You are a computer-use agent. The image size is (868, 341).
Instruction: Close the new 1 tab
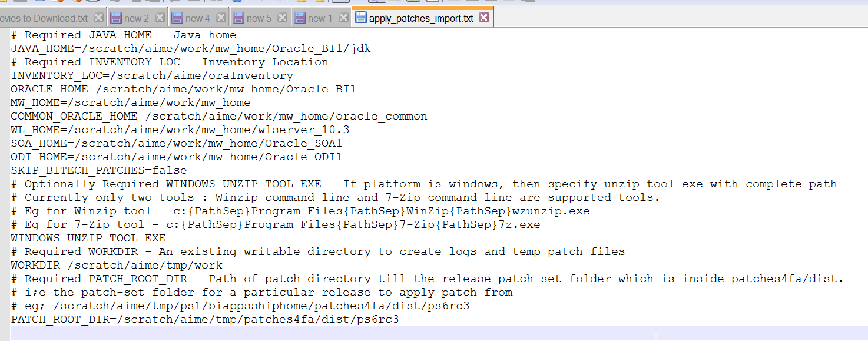coord(343,18)
